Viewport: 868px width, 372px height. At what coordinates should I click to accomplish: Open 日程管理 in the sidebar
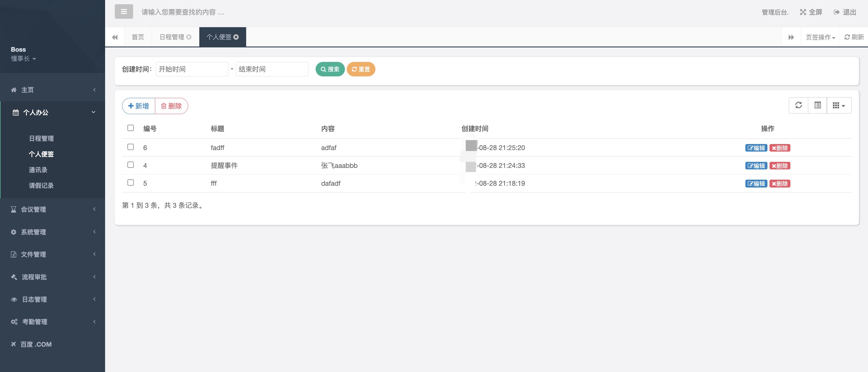click(x=41, y=139)
